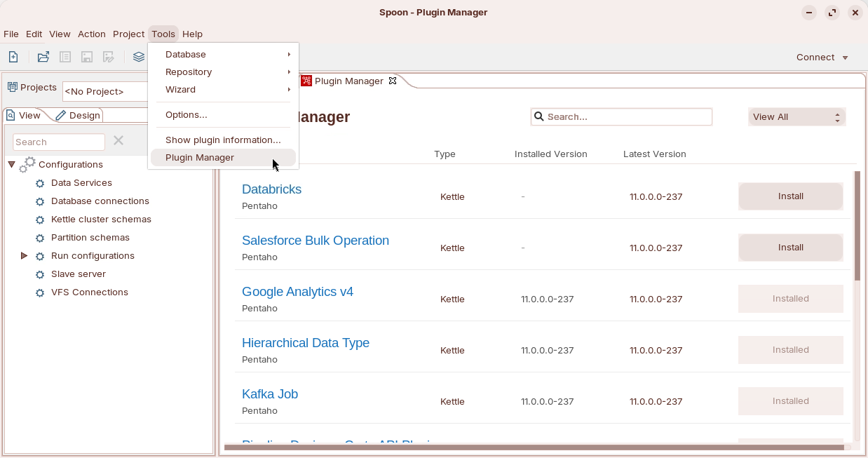Click the VFS Connections gear icon
The width and height of the screenshot is (868, 458).
pyautogui.click(x=40, y=292)
